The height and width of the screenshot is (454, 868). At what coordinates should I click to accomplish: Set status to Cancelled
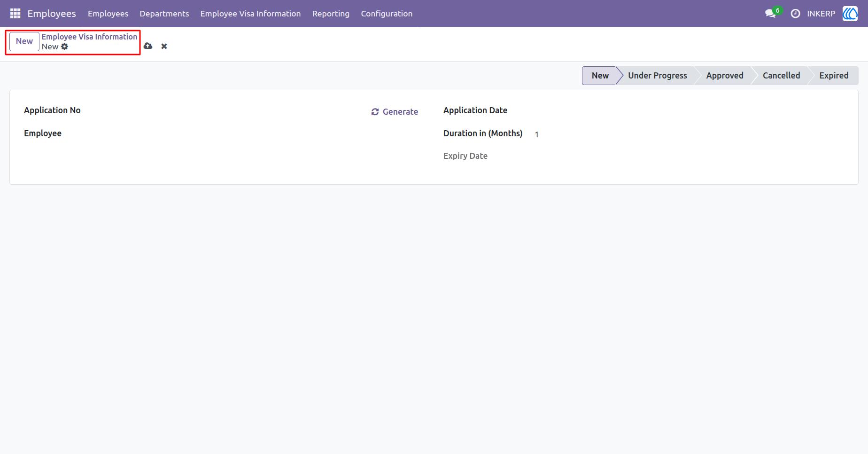coord(781,76)
